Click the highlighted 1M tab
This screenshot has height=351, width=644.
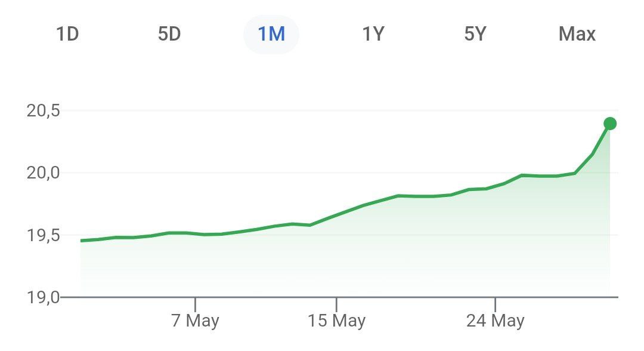tap(271, 34)
